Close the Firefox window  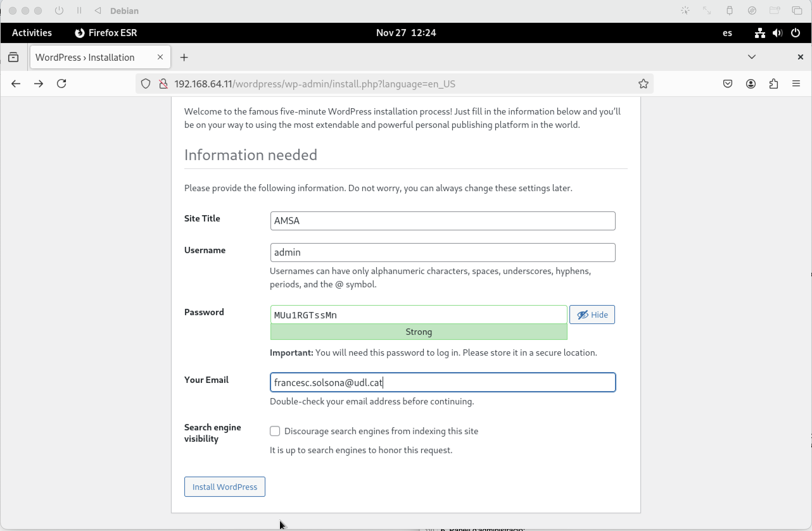800,57
